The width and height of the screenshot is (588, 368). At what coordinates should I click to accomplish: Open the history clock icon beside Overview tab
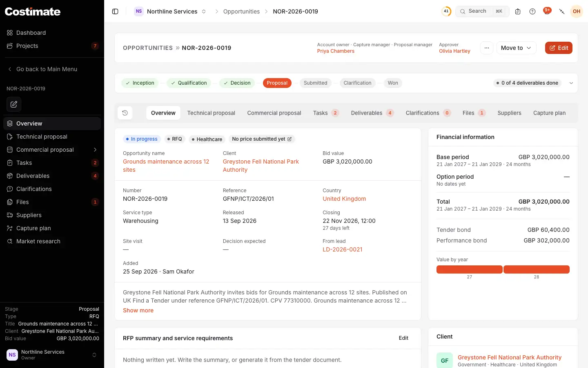tap(125, 113)
